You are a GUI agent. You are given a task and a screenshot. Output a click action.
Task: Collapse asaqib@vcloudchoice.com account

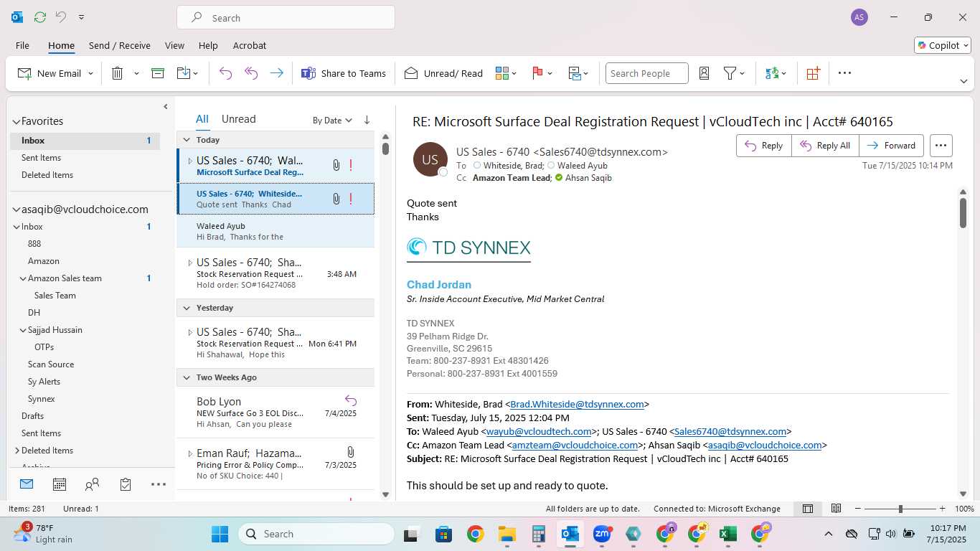[x=16, y=209]
